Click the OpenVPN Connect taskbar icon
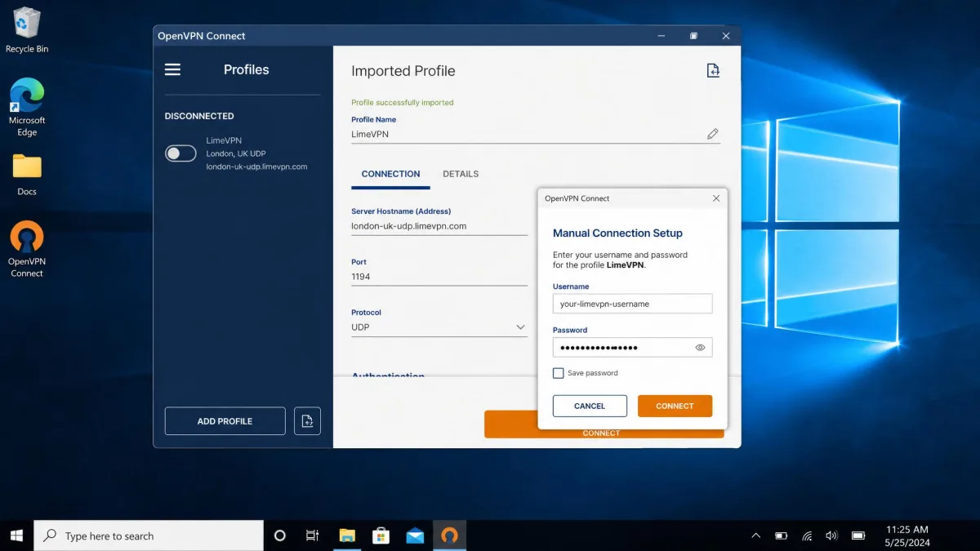This screenshot has width=980, height=551. coord(449,535)
